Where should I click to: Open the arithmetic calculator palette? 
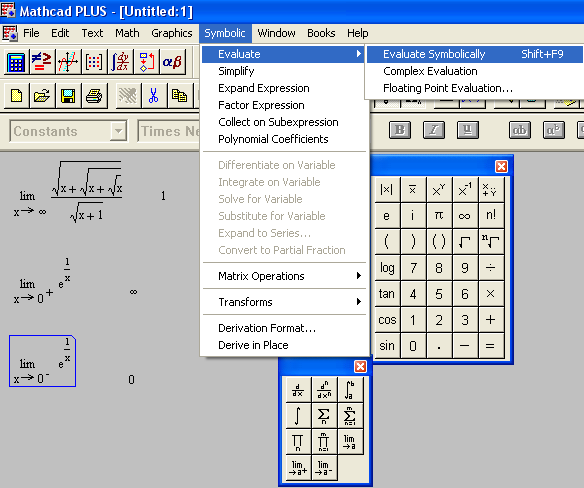point(16,61)
